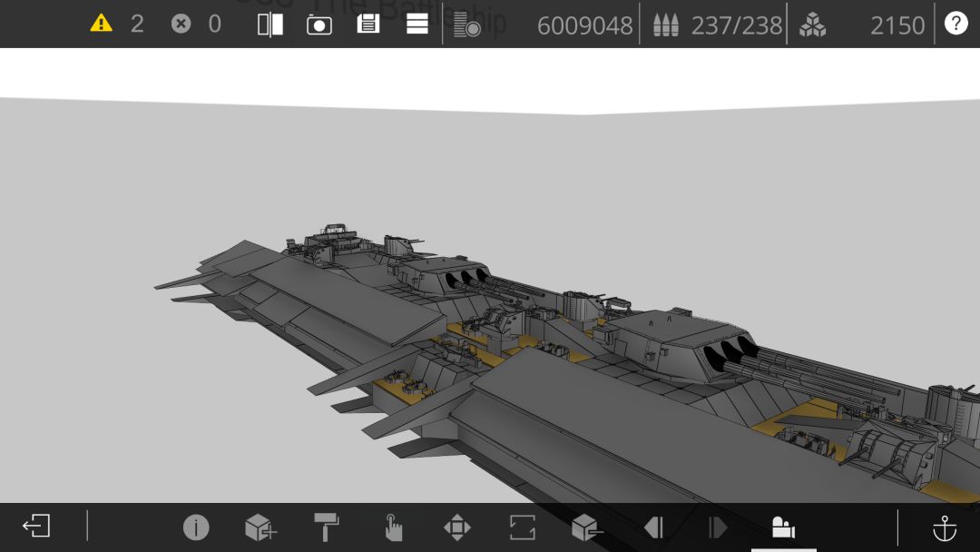Click the yellow warning triangle icon
The image size is (980, 552).
pos(102,24)
